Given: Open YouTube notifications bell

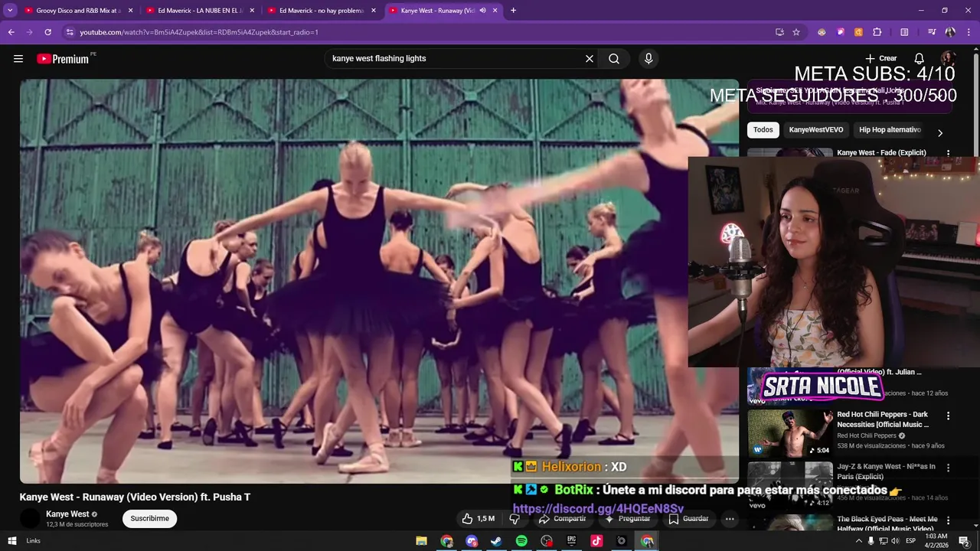Looking at the screenshot, I should click(x=920, y=59).
